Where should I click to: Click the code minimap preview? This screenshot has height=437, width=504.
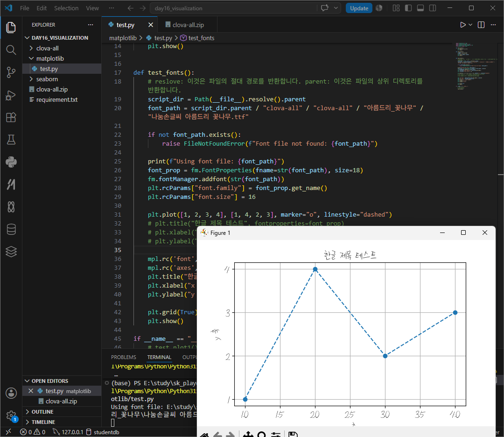[x=476, y=66]
